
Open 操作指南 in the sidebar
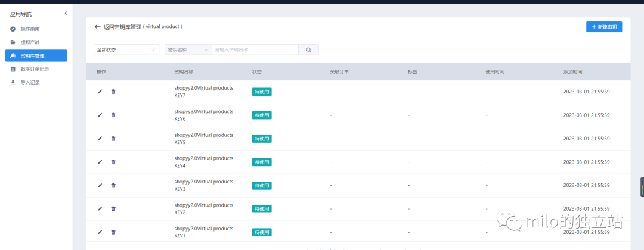click(x=36, y=29)
